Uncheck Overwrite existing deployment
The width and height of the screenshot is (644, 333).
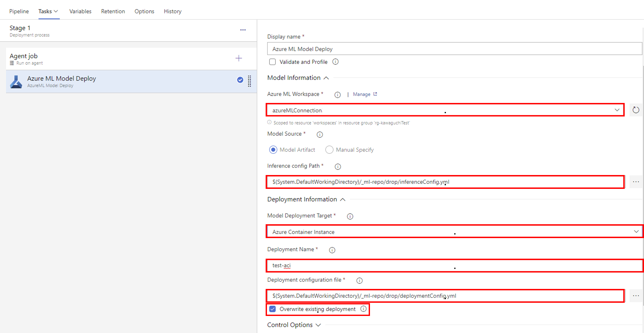[x=272, y=309]
